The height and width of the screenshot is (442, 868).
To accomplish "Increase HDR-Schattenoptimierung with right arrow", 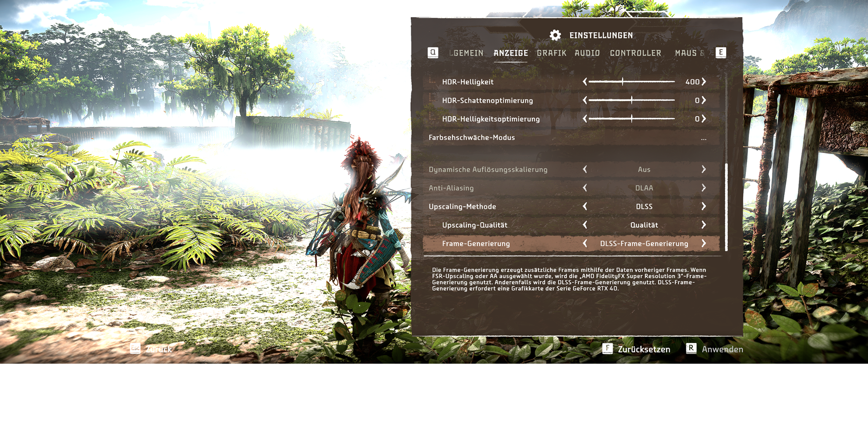I will point(704,101).
